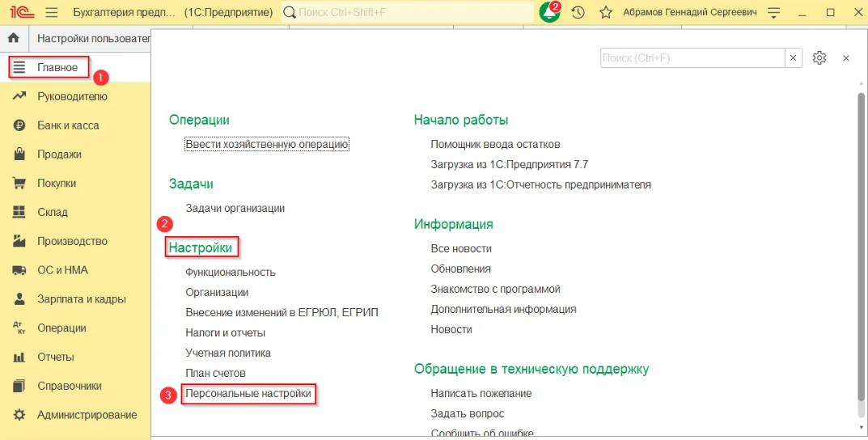
Task: Open Зарплата и кадры section
Action: point(81,299)
